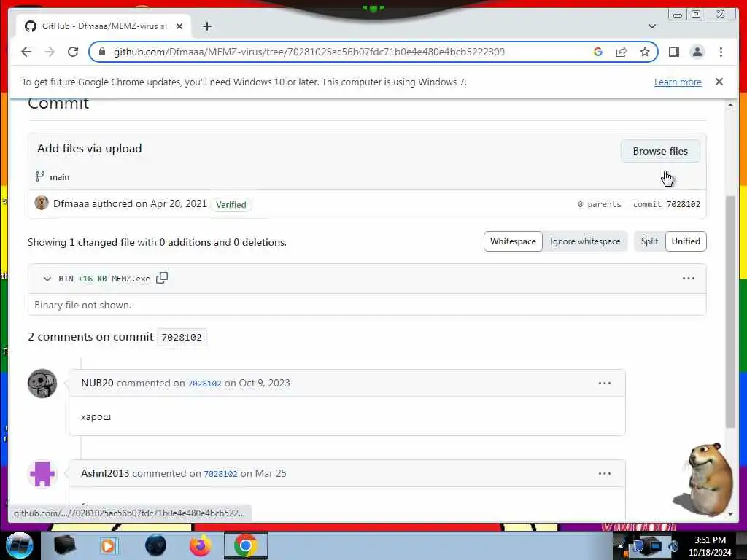Open the Learn more link
The width and height of the screenshot is (747, 560).
click(678, 82)
